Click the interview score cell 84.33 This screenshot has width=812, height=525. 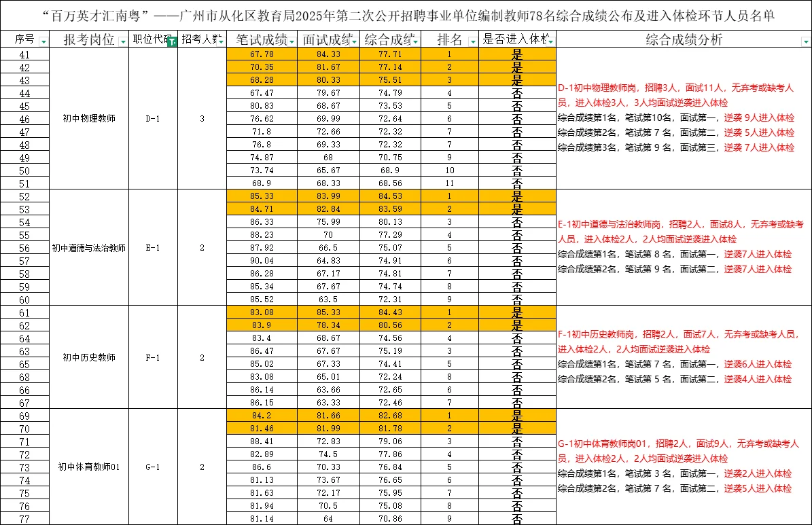pyautogui.click(x=328, y=54)
